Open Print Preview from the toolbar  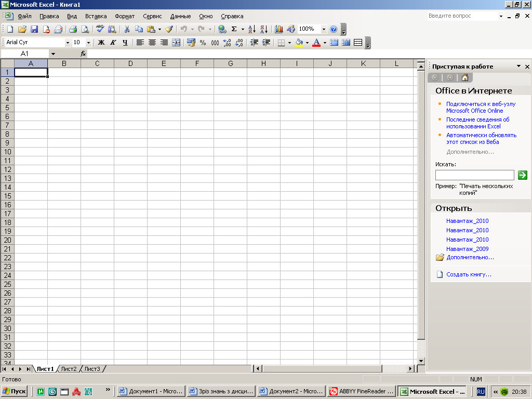[x=85, y=29]
